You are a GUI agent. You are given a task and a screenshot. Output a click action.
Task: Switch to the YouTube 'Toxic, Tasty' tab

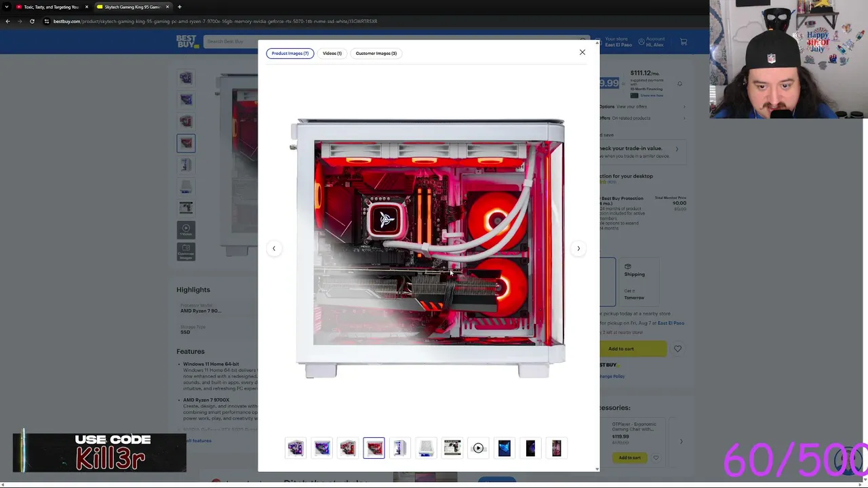point(52,7)
